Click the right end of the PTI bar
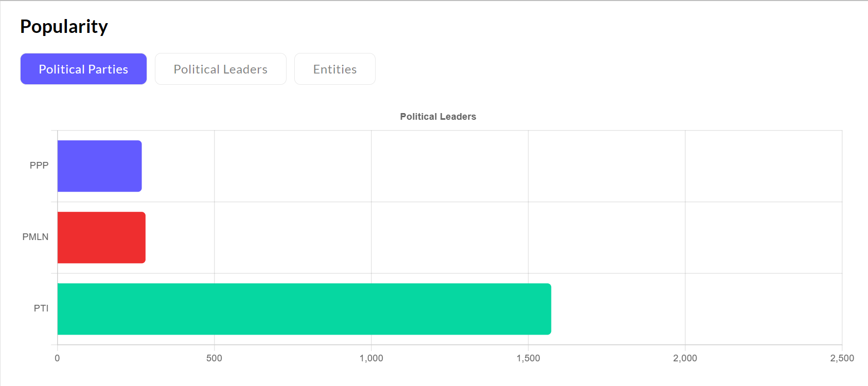Screen dimensions: 868x386 click(x=548, y=309)
